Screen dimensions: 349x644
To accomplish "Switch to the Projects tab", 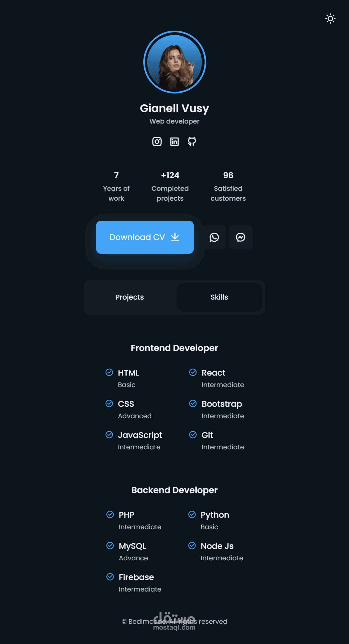I will tap(130, 297).
